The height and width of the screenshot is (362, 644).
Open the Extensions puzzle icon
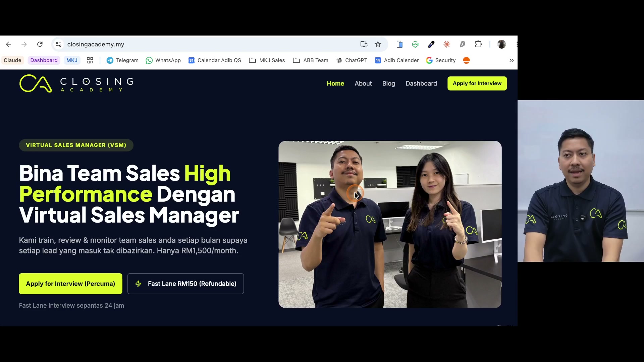(x=478, y=44)
